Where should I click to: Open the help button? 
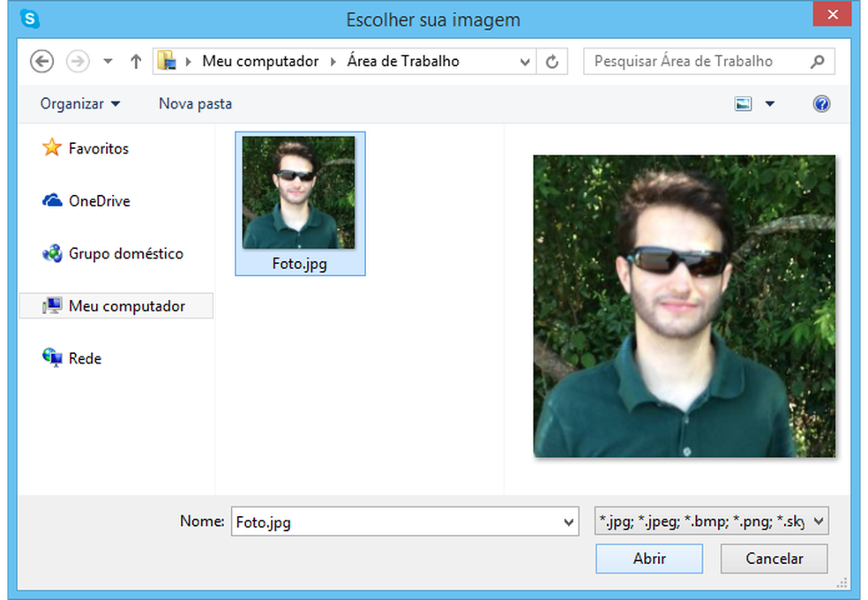pyautogui.click(x=821, y=104)
